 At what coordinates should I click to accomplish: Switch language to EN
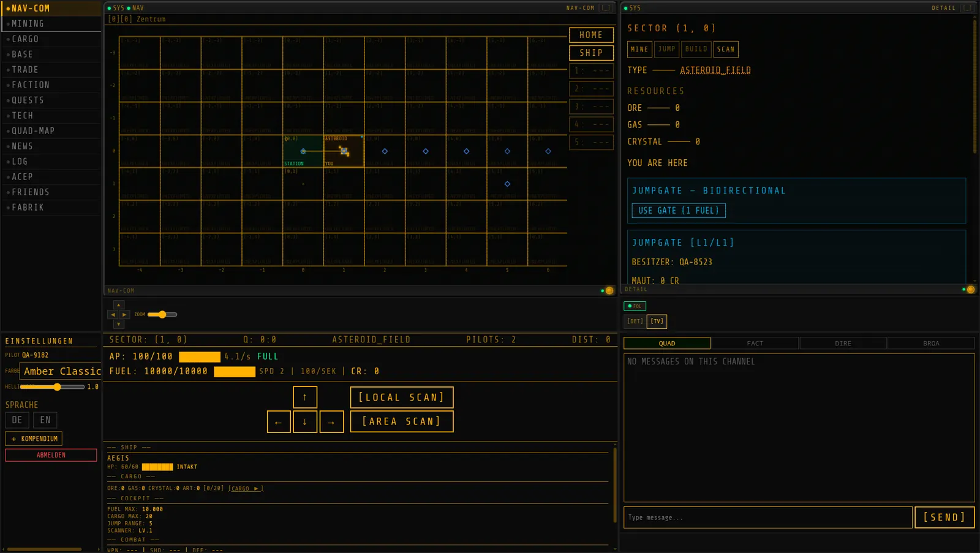coord(45,420)
